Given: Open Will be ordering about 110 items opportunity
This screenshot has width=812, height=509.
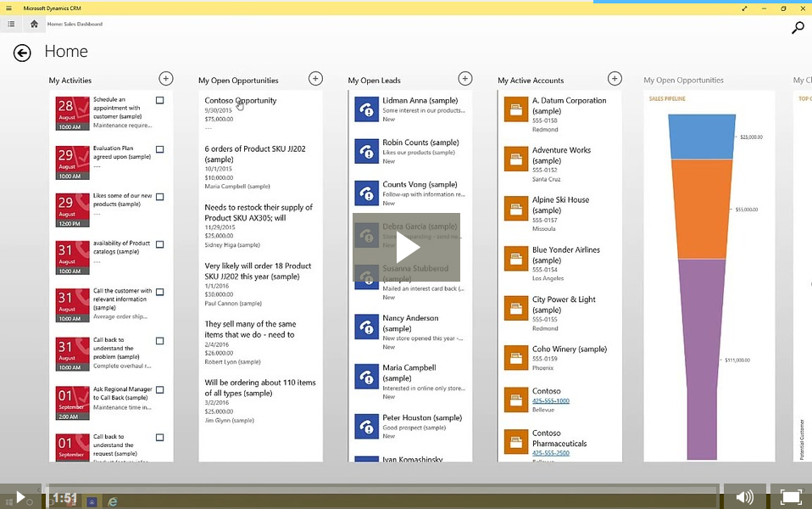Looking at the screenshot, I should 260,388.
